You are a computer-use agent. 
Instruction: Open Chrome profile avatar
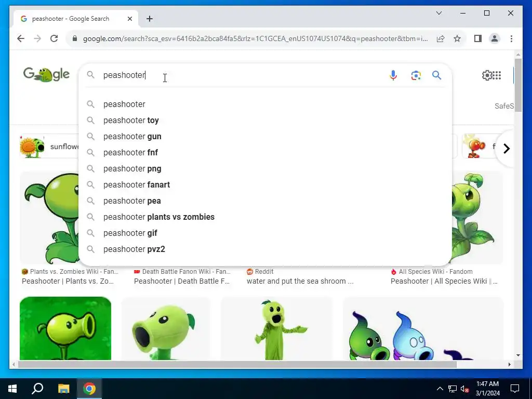click(x=495, y=38)
